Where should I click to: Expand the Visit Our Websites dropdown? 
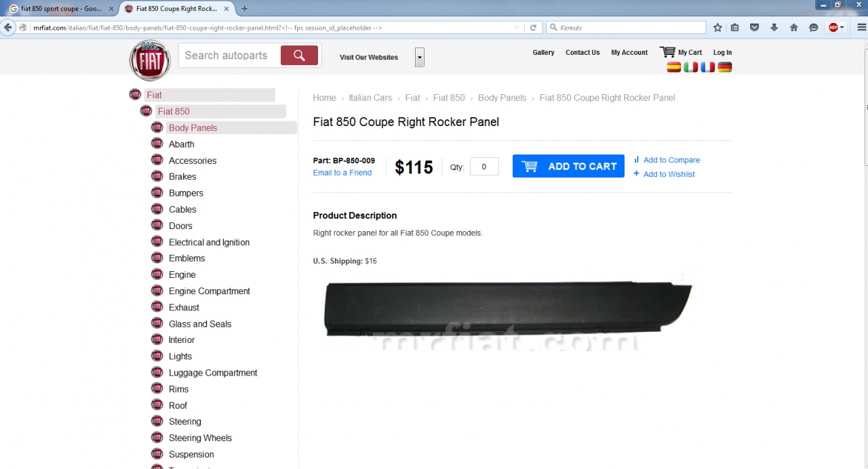tap(420, 58)
